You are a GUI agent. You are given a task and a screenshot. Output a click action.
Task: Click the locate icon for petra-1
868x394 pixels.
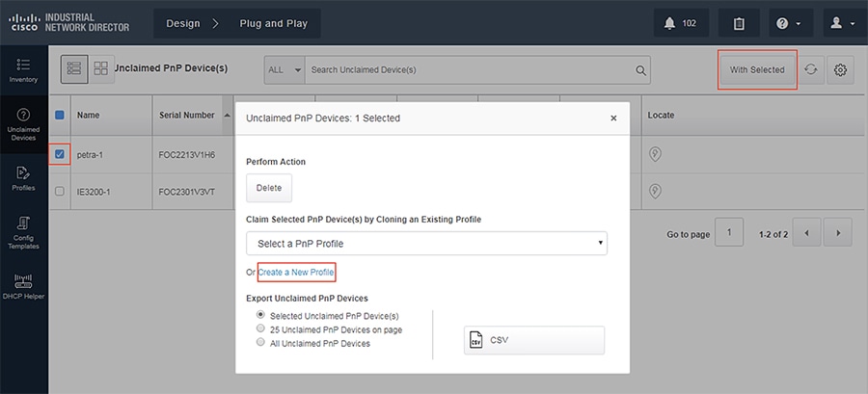point(655,154)
